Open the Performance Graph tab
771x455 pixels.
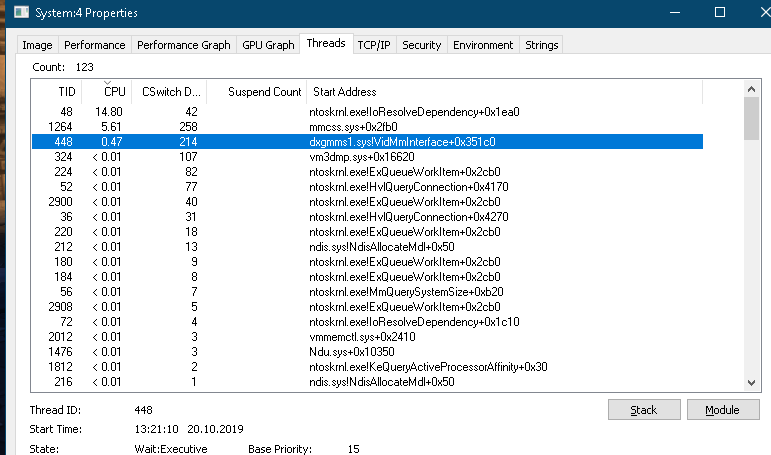[x=183, y=45]
